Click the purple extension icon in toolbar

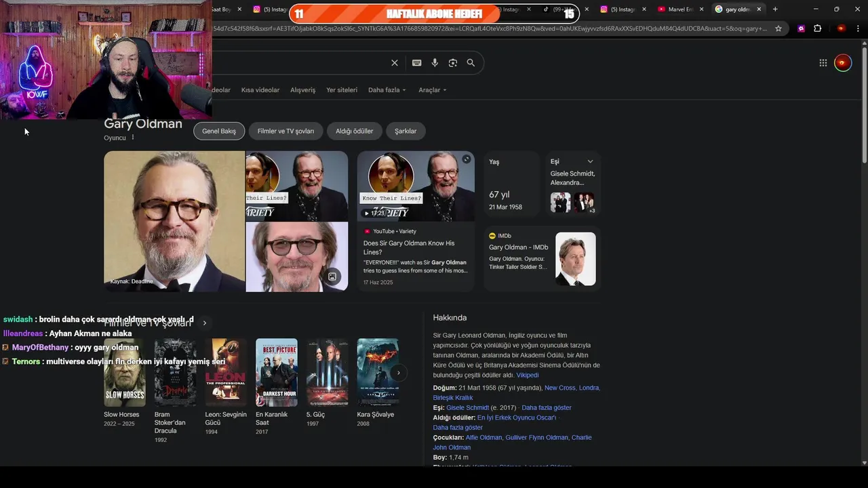(802, 28)
